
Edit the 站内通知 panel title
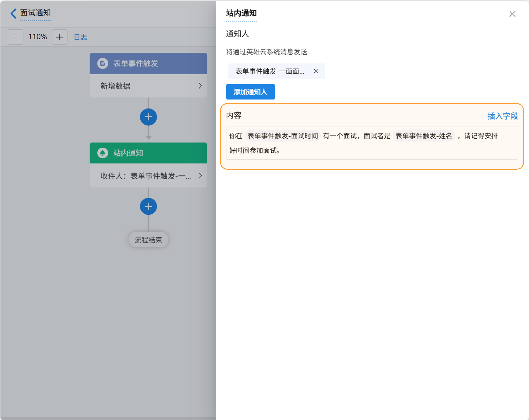coord(241,13)
